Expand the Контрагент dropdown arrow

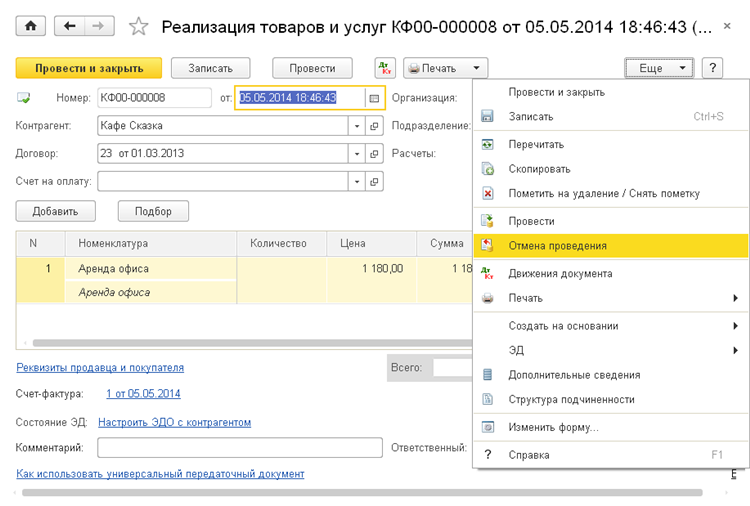pos(357,126)
